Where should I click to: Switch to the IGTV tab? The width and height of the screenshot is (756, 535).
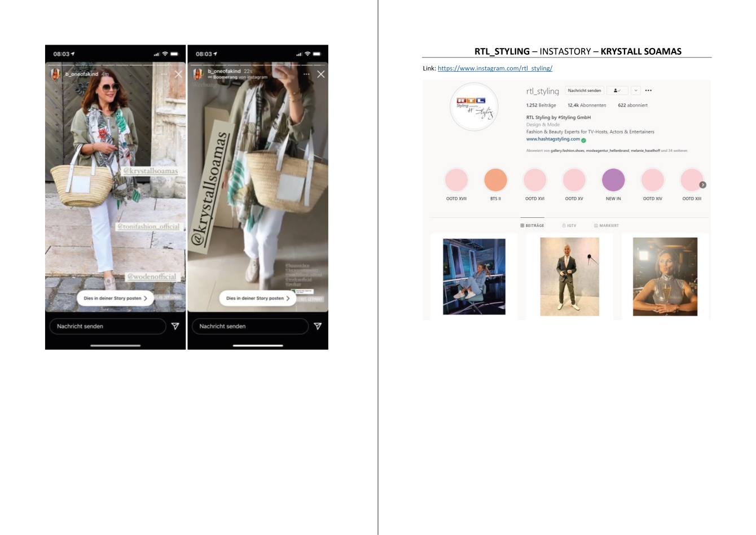[x=569, y=226]
